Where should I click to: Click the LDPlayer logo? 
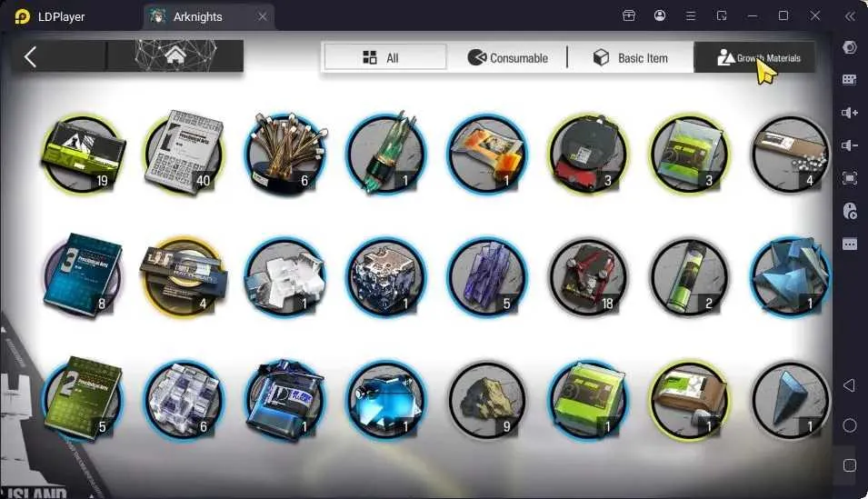(x=22, y=16)
